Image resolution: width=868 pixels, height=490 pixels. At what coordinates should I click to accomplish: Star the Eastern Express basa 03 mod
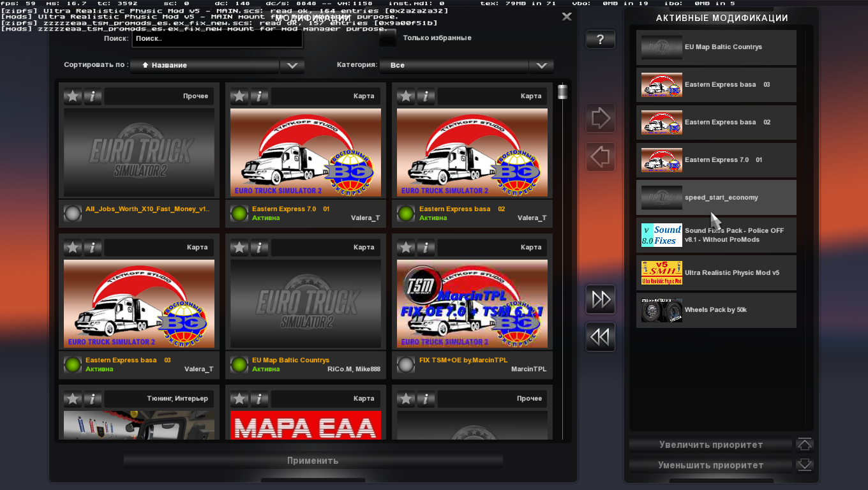(x=73, y=248)
